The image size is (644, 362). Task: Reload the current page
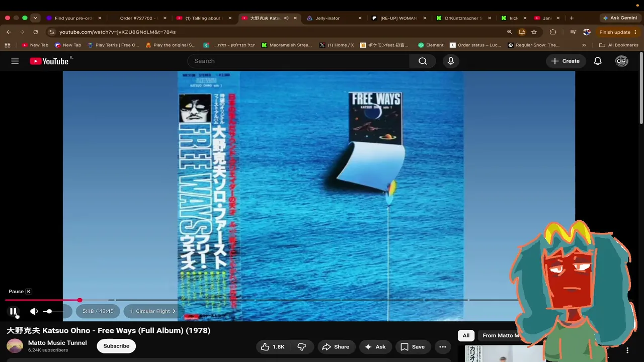point(36,32)
